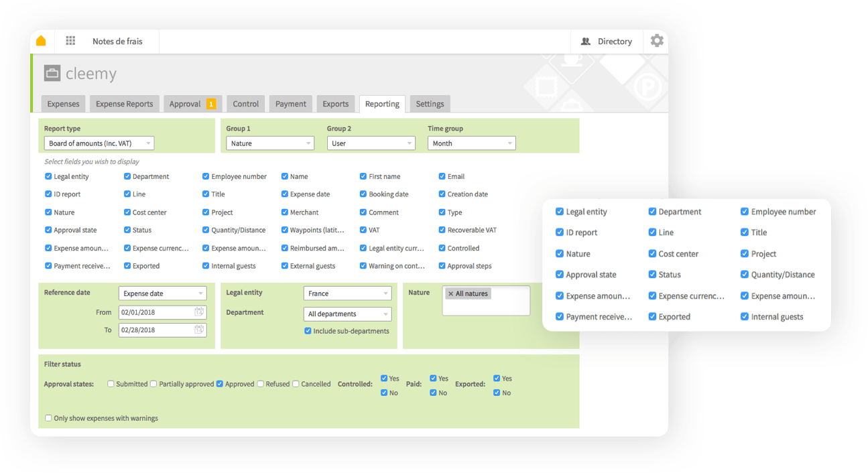Check the Partially approved state
This screenshot has height=473, width=868.
point(153,384)
